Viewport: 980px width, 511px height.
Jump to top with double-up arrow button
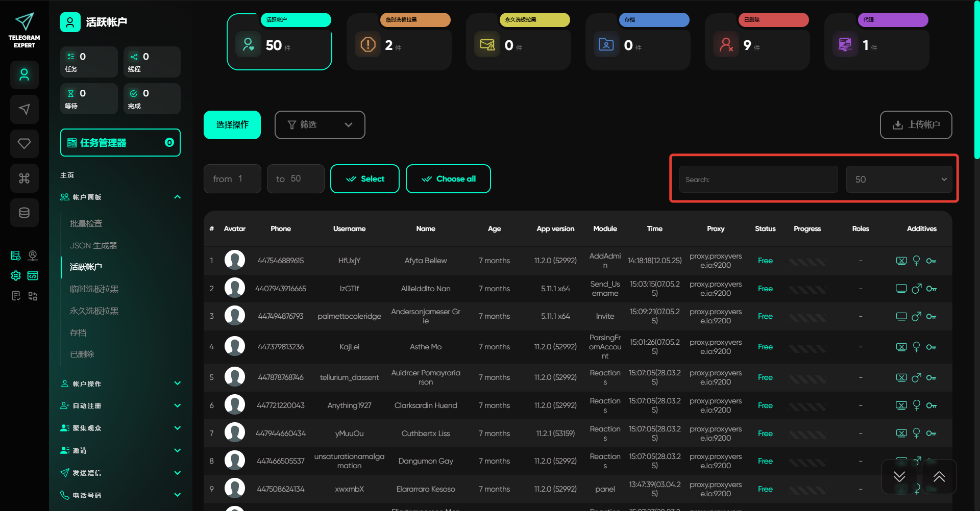[939, 477]
